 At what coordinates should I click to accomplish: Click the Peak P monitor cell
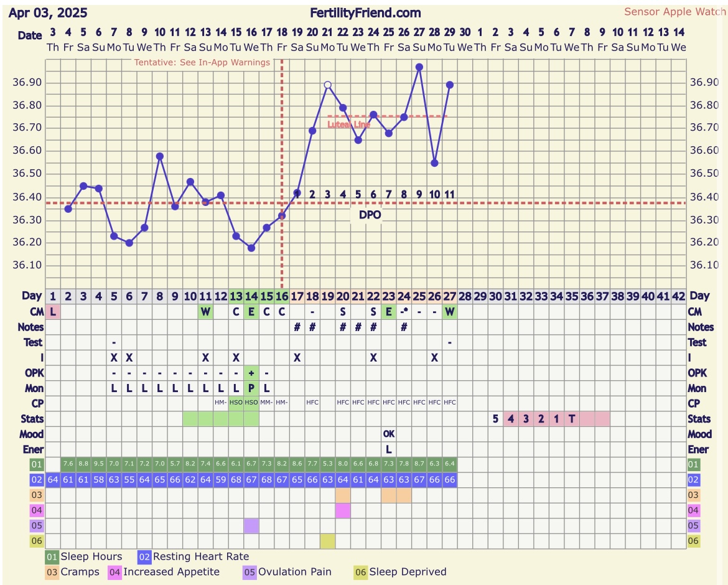[x=251, y=388]
